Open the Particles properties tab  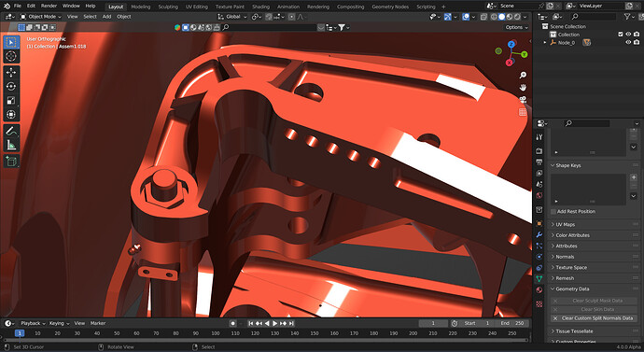coord(539,246)
